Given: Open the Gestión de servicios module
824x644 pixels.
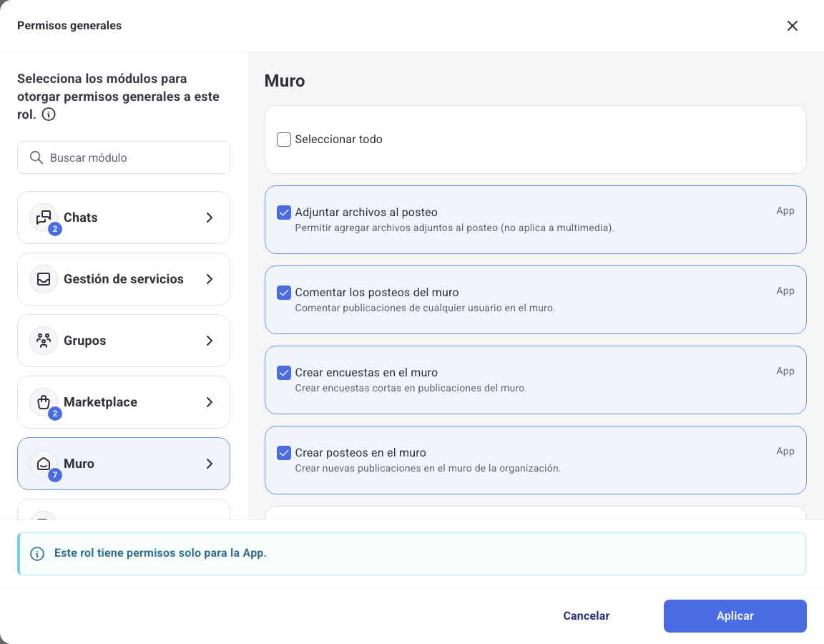Looking at the screenshot, I should [124, 278].
